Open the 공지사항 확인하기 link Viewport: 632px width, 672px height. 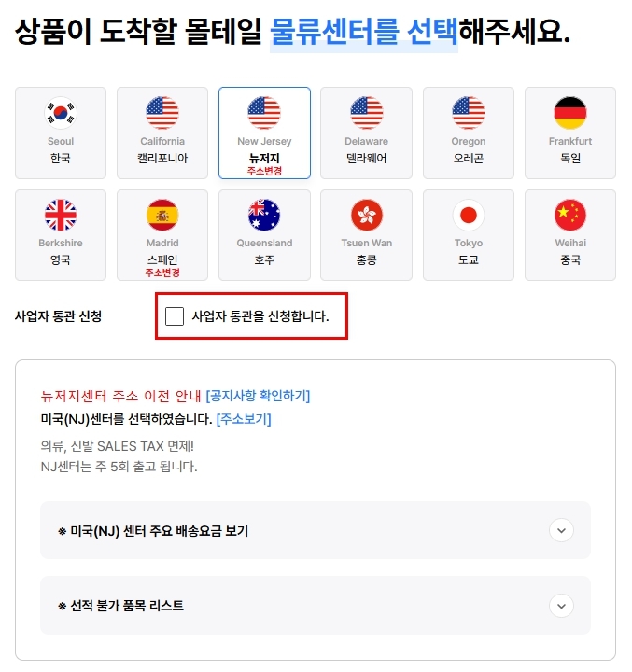(x=258, y=396)
